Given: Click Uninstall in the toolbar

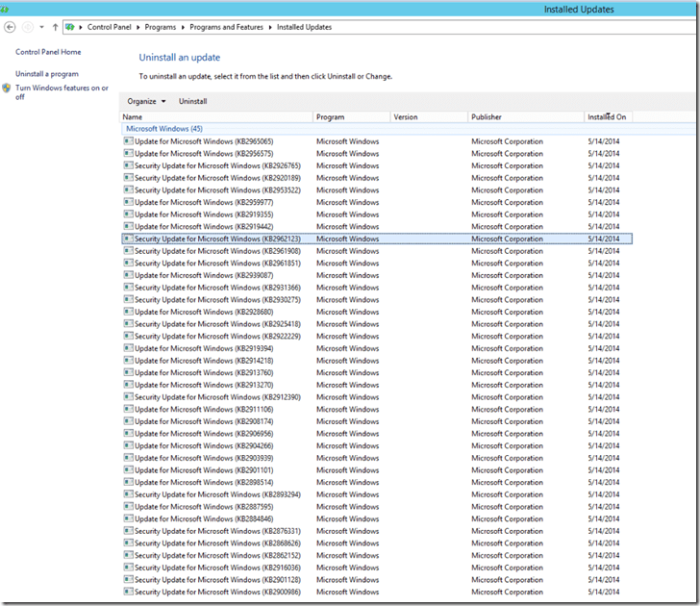Looking at the screenshot, I should (x=192, y=101).
